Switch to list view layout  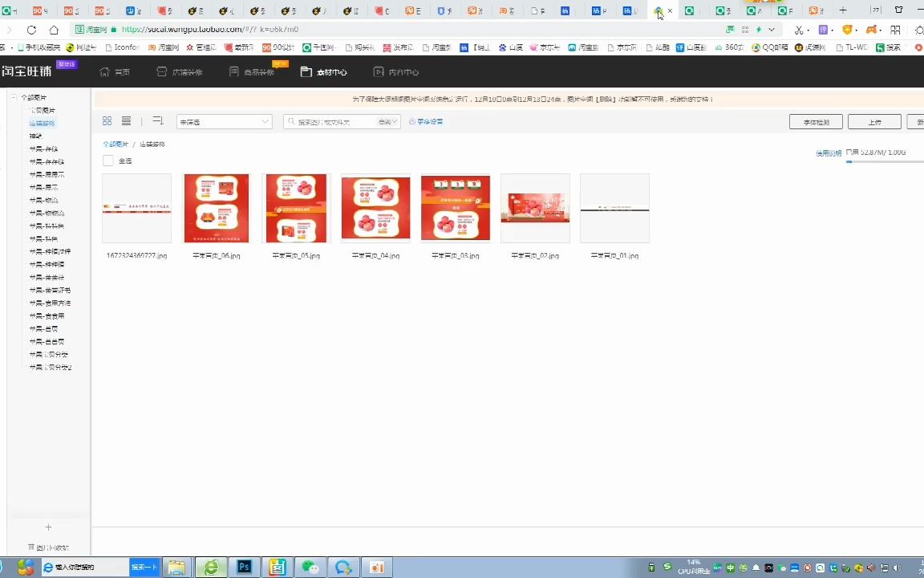click(126, 121)
